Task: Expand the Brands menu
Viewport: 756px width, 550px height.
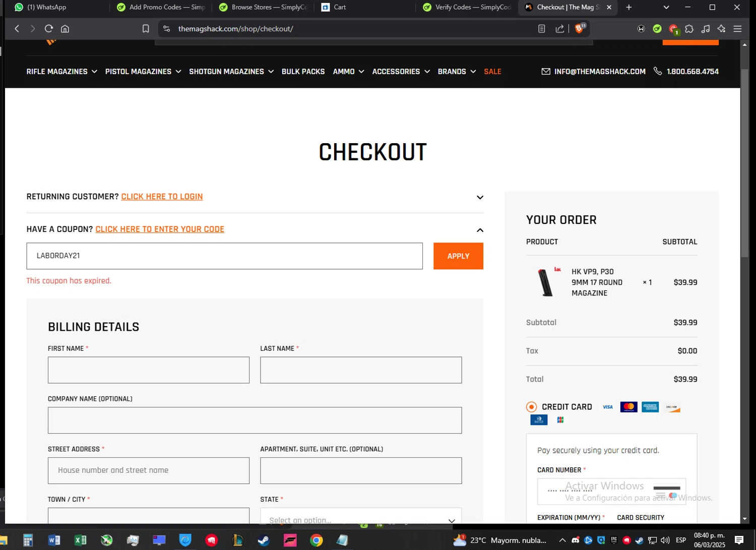Action: tap(457, 72)
